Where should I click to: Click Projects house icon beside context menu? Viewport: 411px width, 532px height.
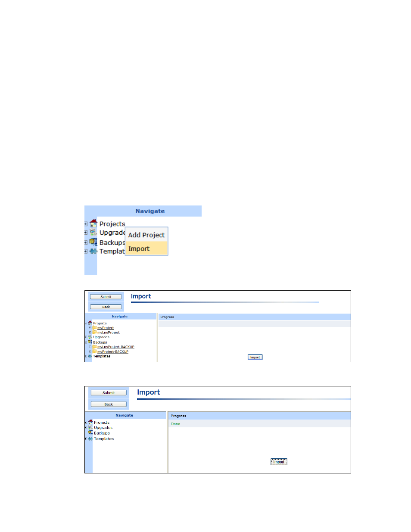click(x=93, y=223)
